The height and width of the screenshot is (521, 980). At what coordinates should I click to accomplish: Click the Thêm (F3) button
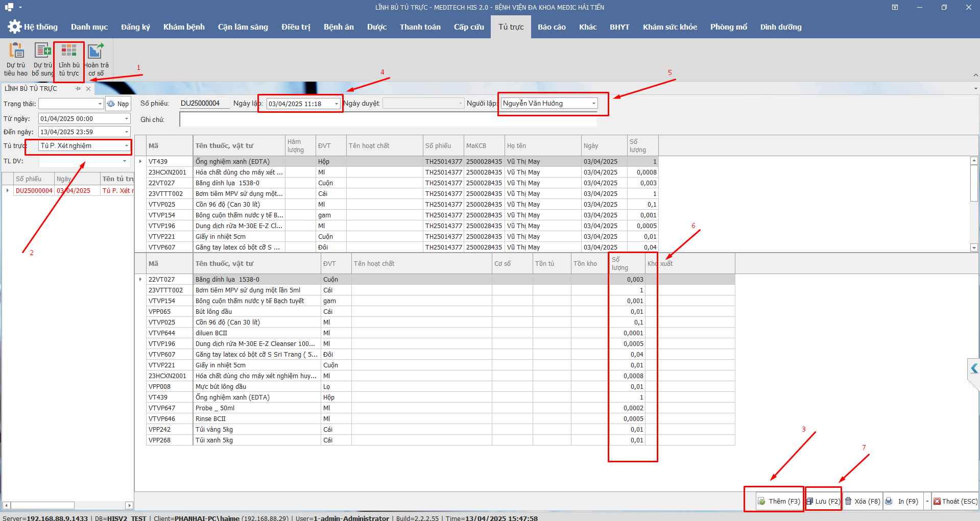click(x=779, y=501)
